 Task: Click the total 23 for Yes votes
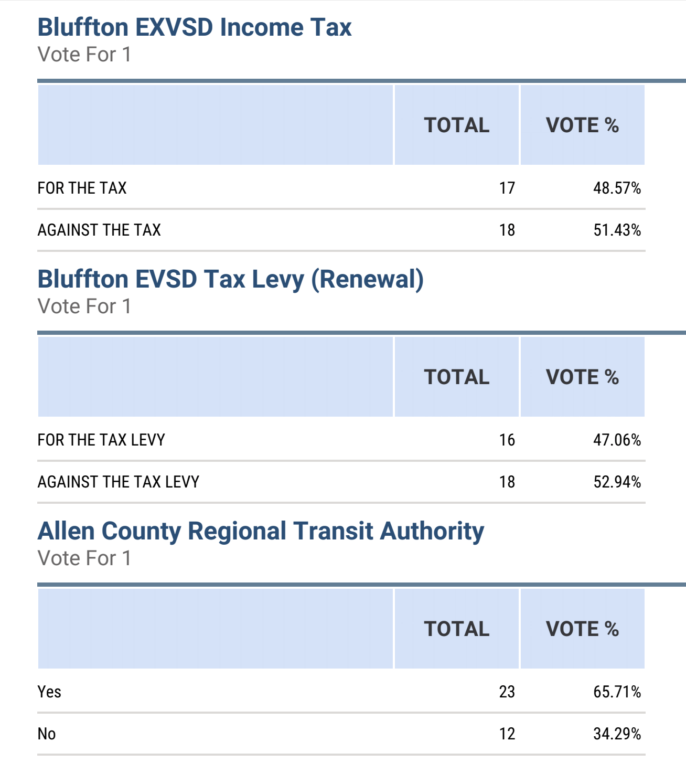507,692
